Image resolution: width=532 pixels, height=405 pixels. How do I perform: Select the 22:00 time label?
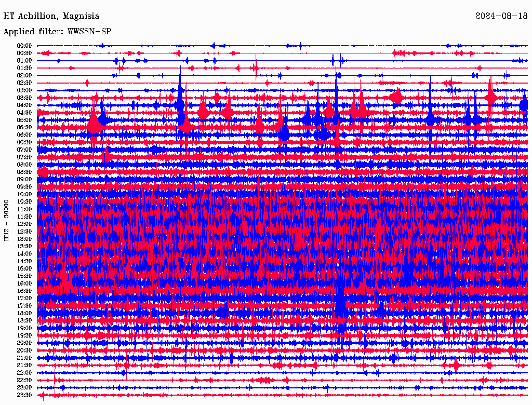(24, 373)
